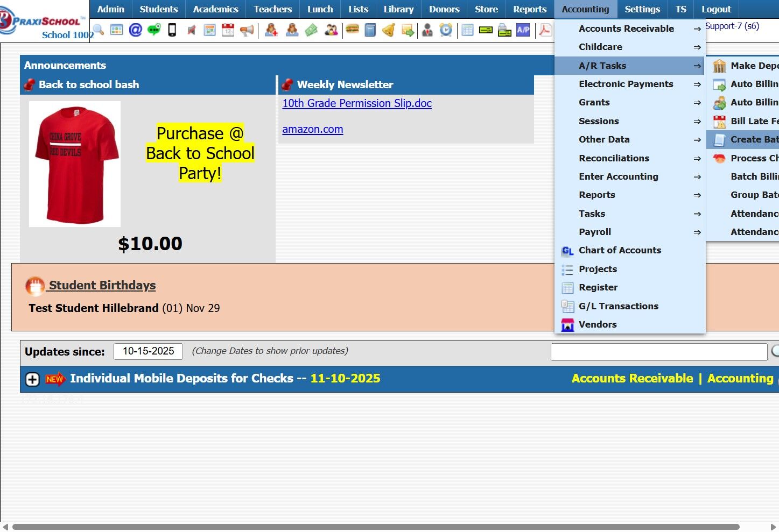Click the red calendar date icon

coord(228,30)
